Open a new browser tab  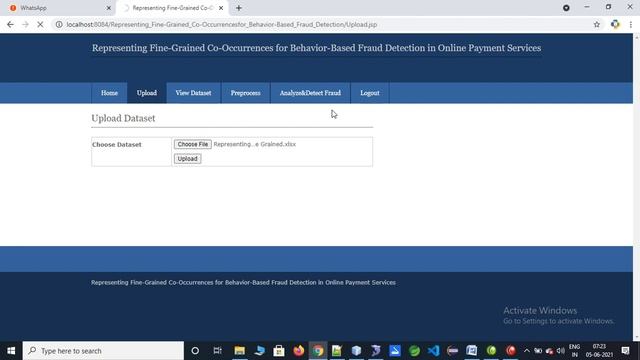coord(239,8)
